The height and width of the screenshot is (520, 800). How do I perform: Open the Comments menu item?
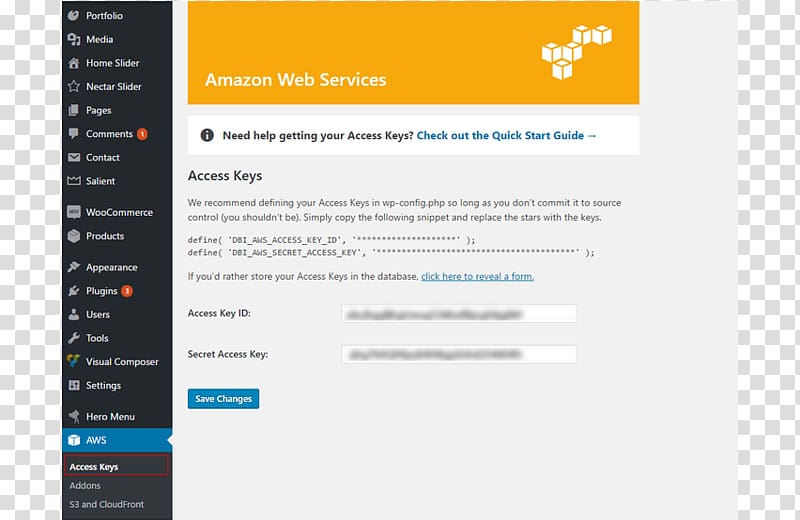pos(109,134)
